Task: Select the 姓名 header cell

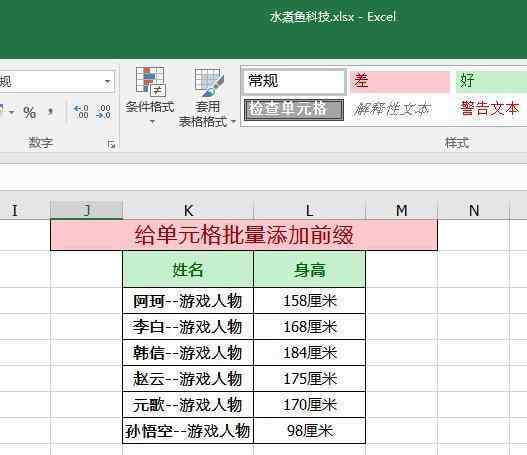Action: (188, 270)
